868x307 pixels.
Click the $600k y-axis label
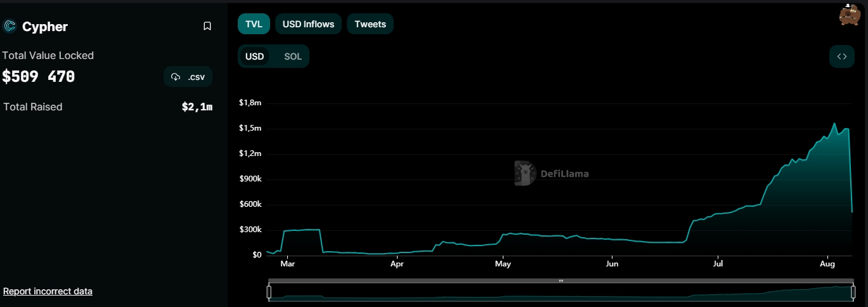250,204
